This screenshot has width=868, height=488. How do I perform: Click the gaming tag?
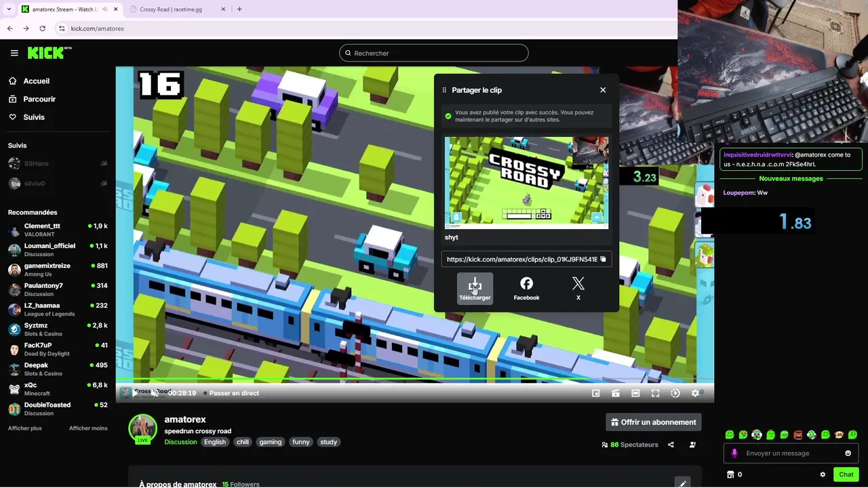coord(270,442)
